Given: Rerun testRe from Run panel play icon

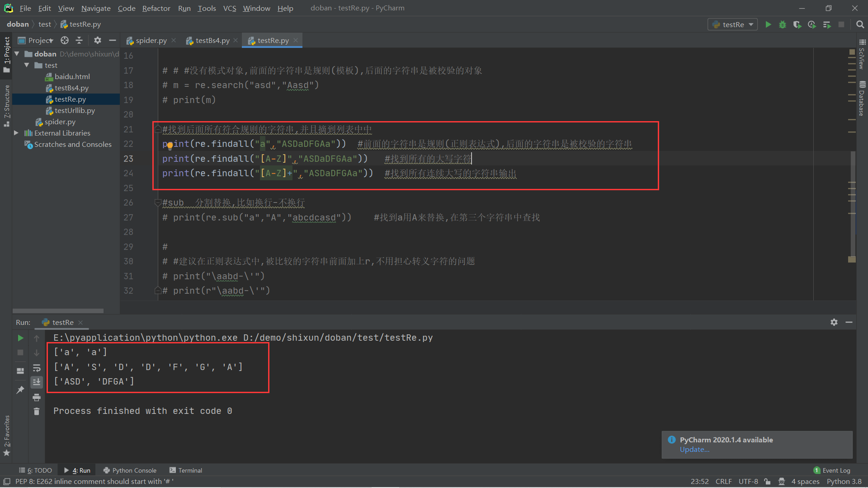Looking at the screenshot, I should click(x=20, y=338).
